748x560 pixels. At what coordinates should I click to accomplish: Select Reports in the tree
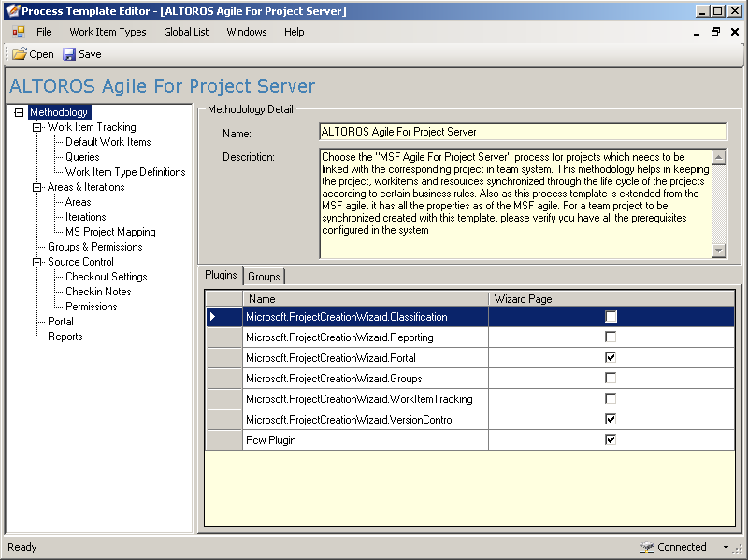(x=65, y=337)
